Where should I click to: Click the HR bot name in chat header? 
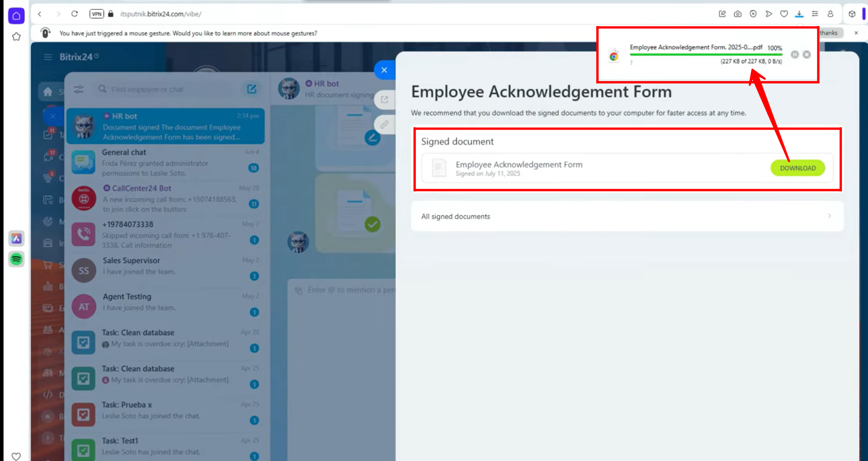click(326, 83)
